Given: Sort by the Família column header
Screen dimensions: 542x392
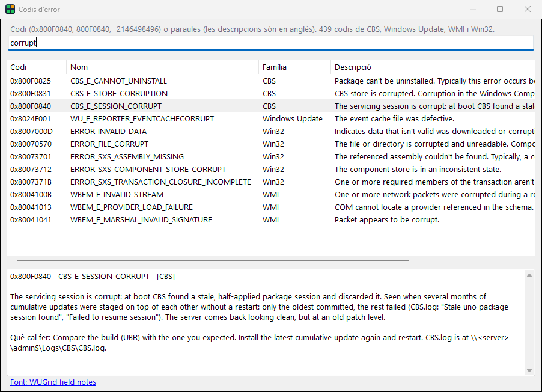Looking at the screenshot, I should 294,67.
